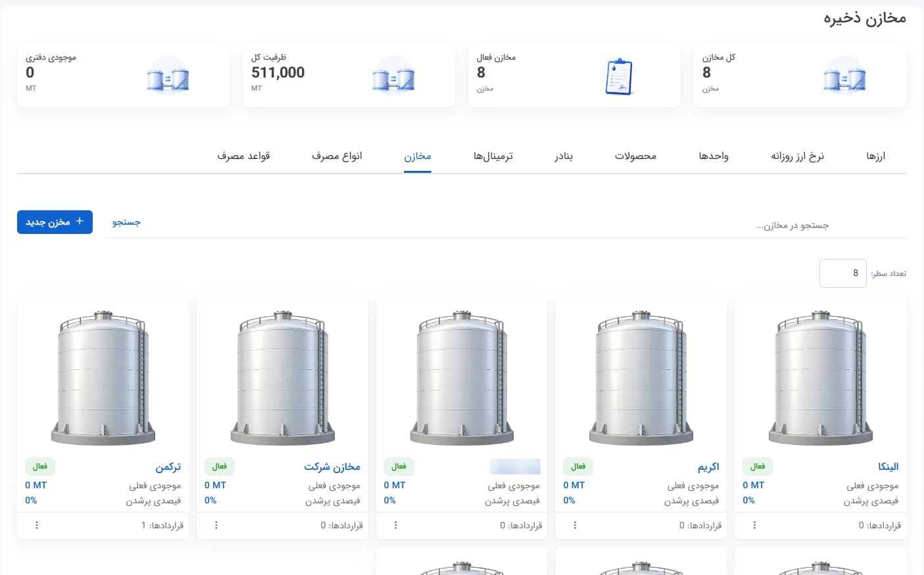924x575 pixels.
Task: Open the three-dot menu on the مخازن شرکت card
Action: tap(216, 525)
